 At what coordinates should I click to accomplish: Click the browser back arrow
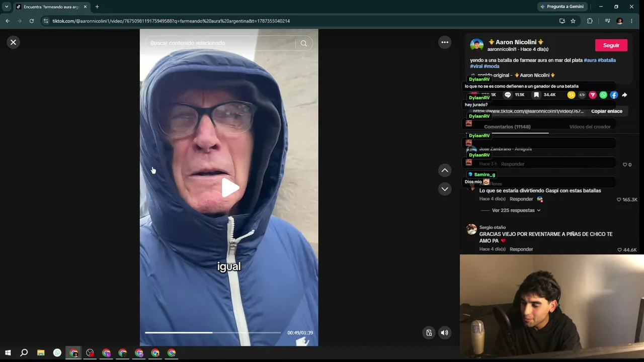(x=8, y=21)
